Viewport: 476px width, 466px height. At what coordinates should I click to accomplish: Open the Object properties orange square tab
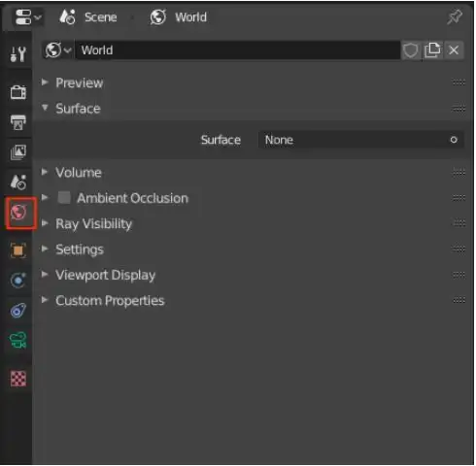tap(18, 250)
